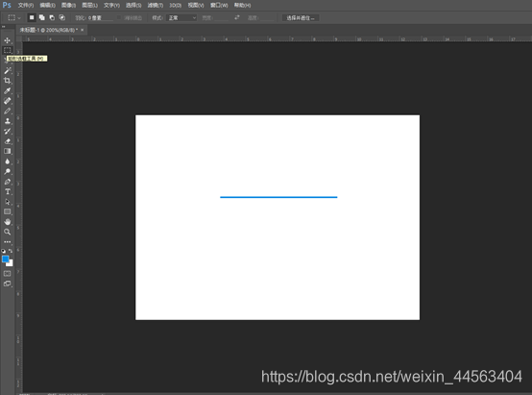This screenshot has width=532, height=395.
Task: Open the 文字(Y) menu
Action: 111,5
